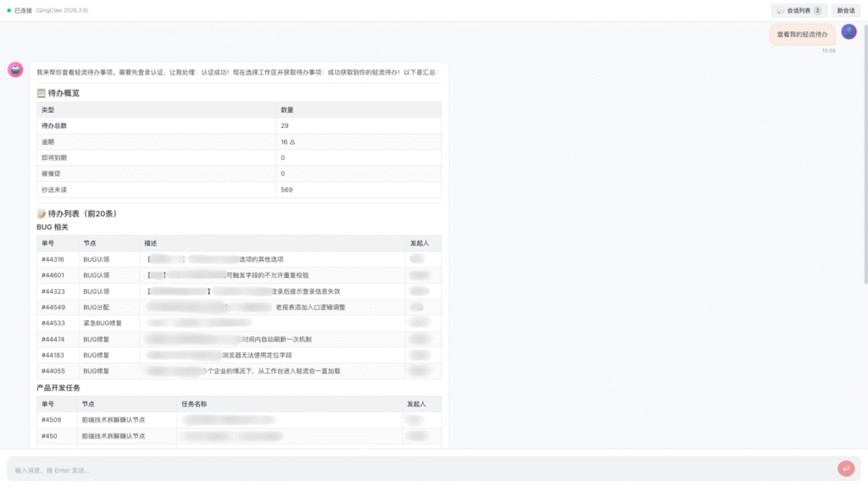Click the conversation count badge showing 2
Screen dimensions: 868x488
click(817, 10)
